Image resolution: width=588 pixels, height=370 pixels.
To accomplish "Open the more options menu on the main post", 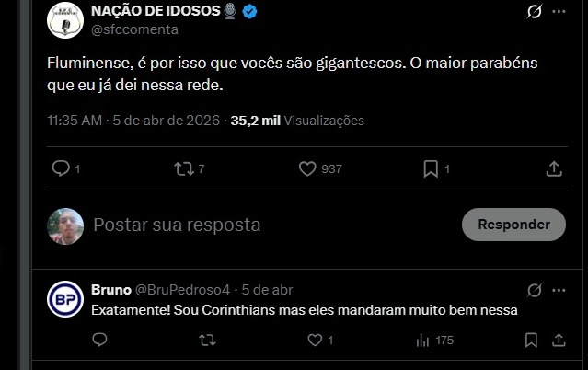I will (x=559, y=12).
